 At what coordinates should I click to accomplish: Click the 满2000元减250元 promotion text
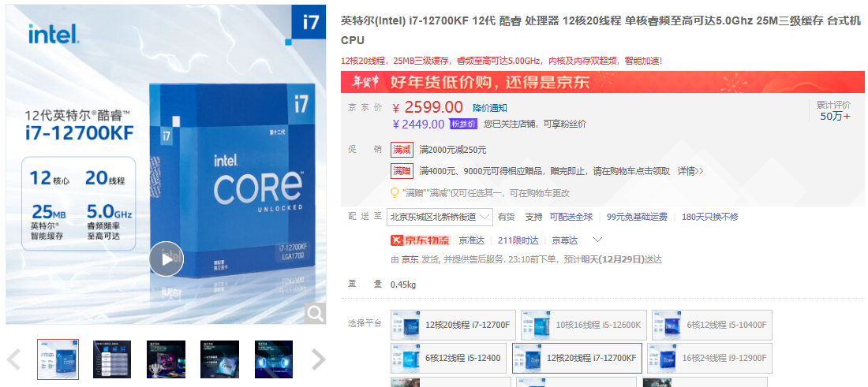453,150
